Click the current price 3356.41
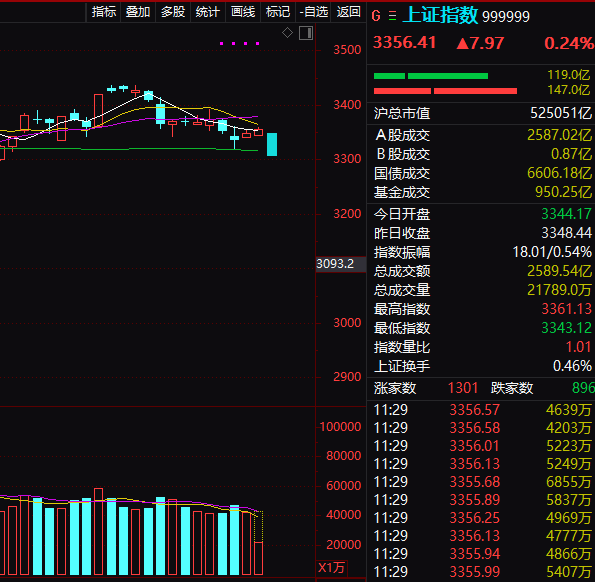 [x=405, y=42]
